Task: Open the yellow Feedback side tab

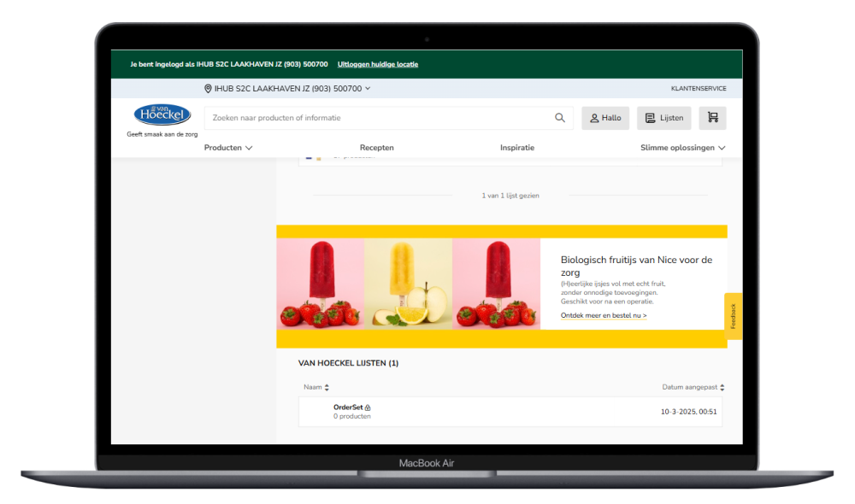Action: pos(733,316)
